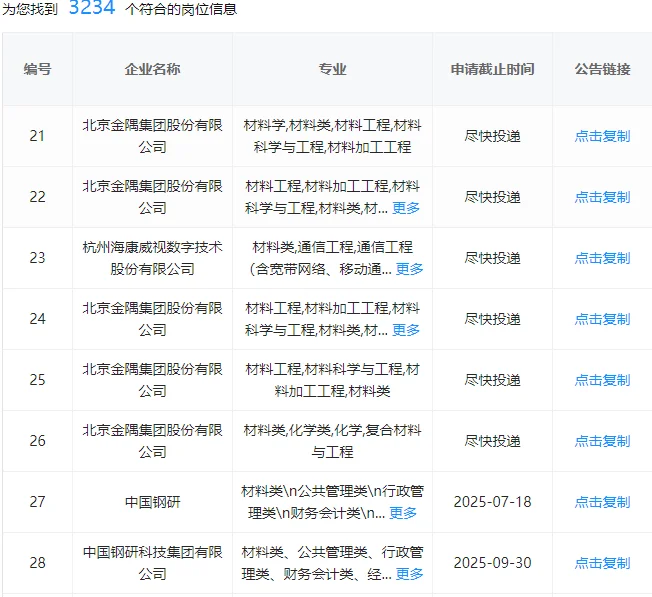Click 尽快投递 in row 23
The height and width of the screenshot is (597, 652).
492,258
